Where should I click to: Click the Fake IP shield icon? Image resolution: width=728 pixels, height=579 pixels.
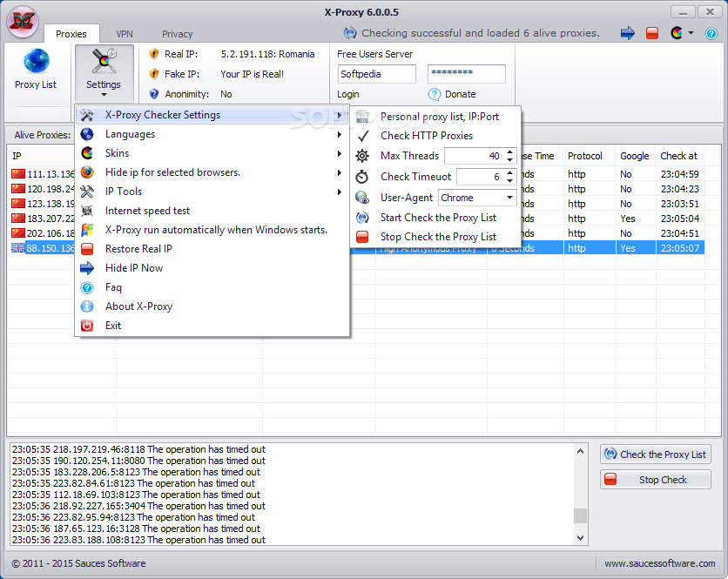(x=154, y=74)
